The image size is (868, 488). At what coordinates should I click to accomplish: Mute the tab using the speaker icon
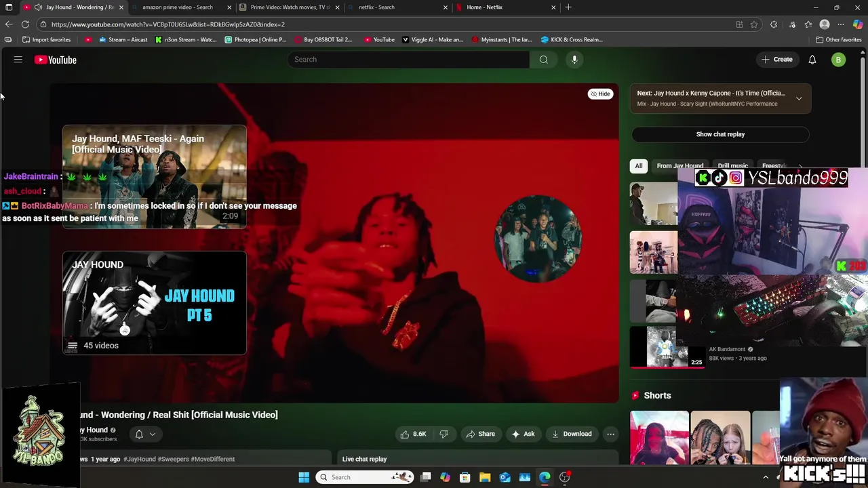(38, 7)
